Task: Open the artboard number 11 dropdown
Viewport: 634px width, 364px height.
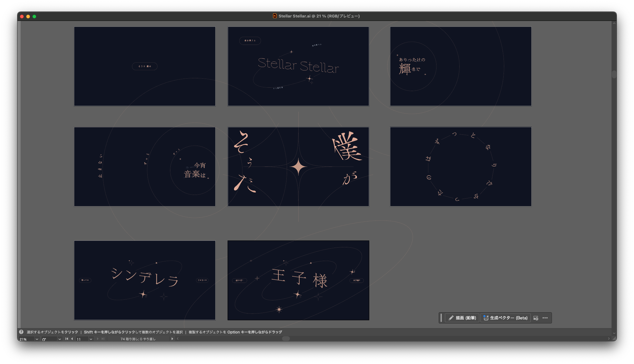Action: [91, 339]
